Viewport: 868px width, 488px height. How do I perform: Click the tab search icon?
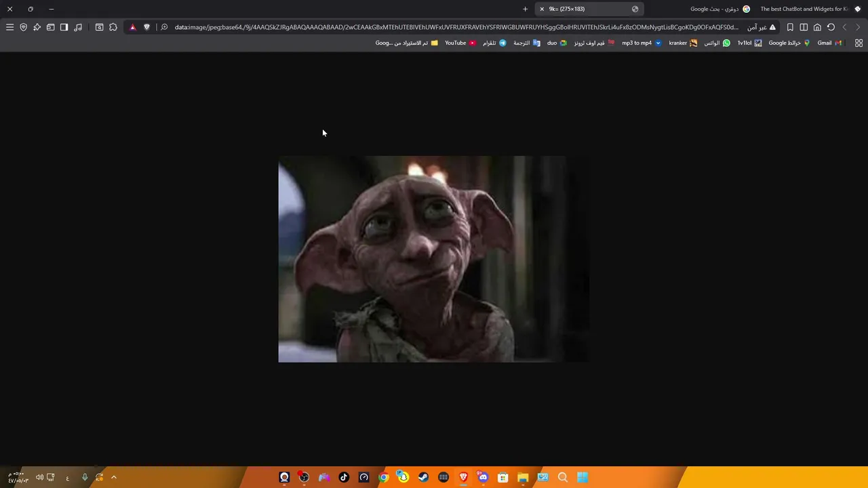(99, 27)
